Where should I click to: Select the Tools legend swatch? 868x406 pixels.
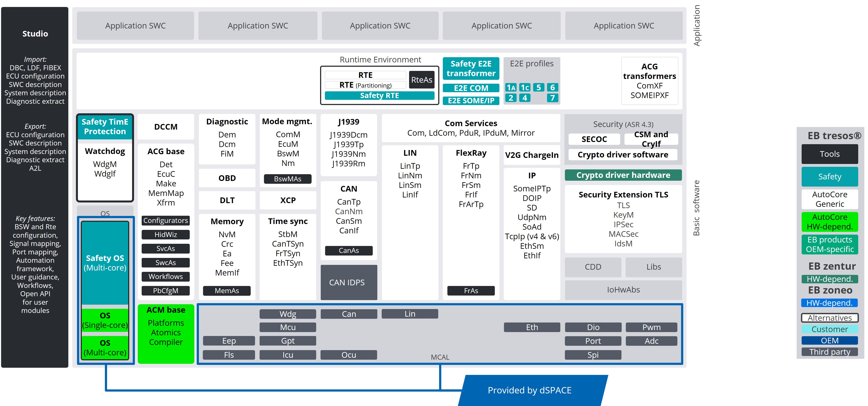[x=829, y=154]
